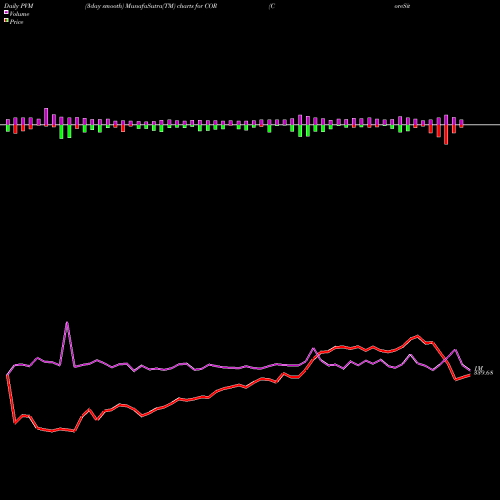
Task: Click the 'Price' legend label
Action: [x=16, y=22]
